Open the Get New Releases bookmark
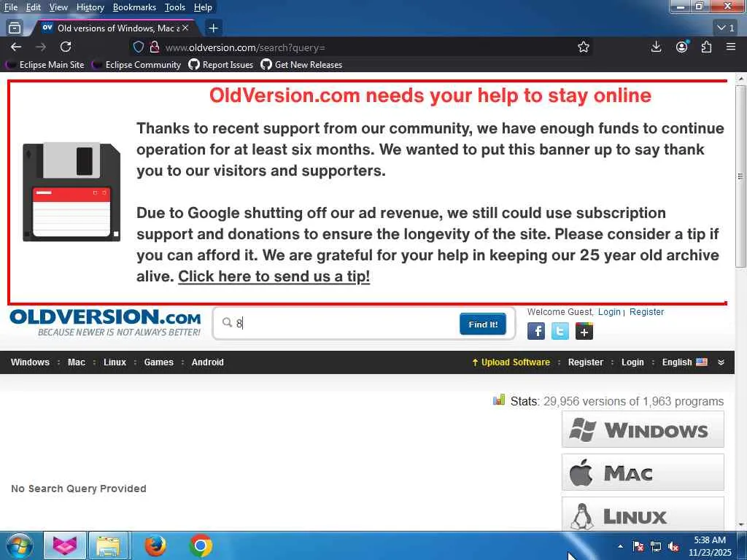This screenshot has width=747, height=560. (301, 64)
